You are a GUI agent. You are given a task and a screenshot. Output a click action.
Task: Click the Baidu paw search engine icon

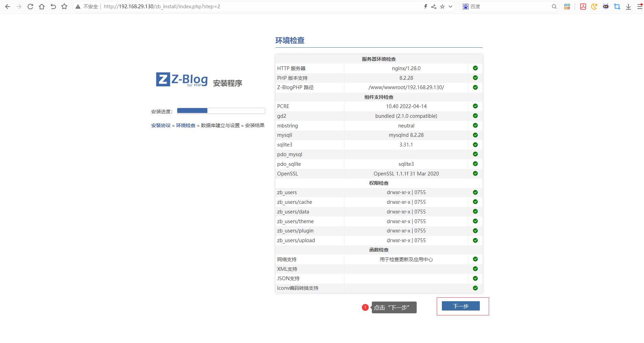coord(466,7)
